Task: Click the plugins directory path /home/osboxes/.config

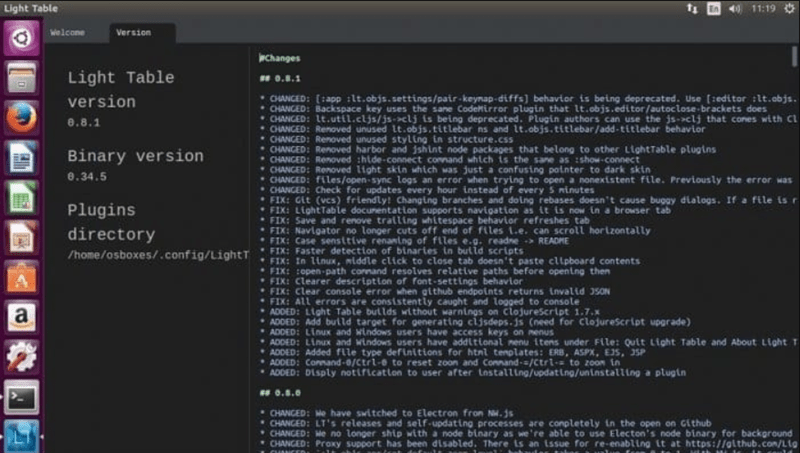Action: [x=158, y=255]
